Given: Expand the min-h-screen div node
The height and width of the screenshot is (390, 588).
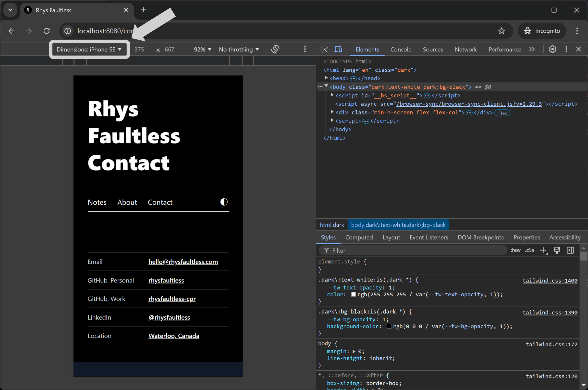Looking at the screenshot, I should [x=332, y=112].
